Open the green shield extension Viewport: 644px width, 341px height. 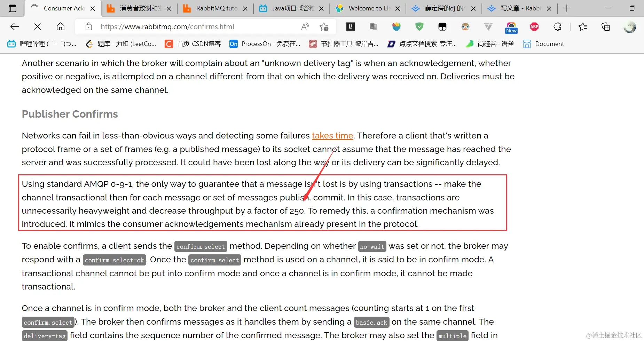[x=419, y=26]
